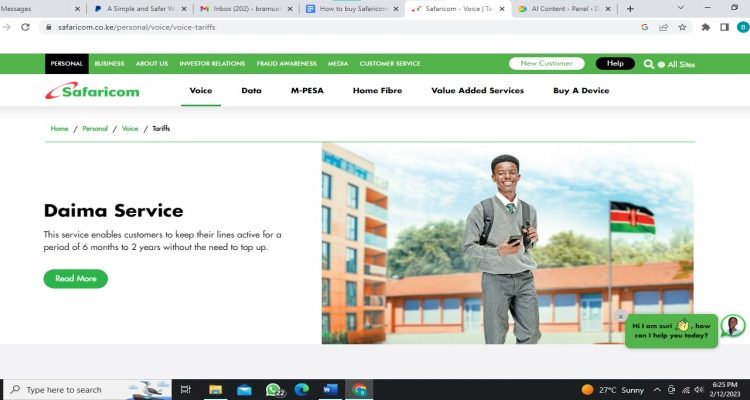The width and height of the screenshot is (750, 400).
Task: Open the M-PESA navigation menu
Action: (307, 90)
